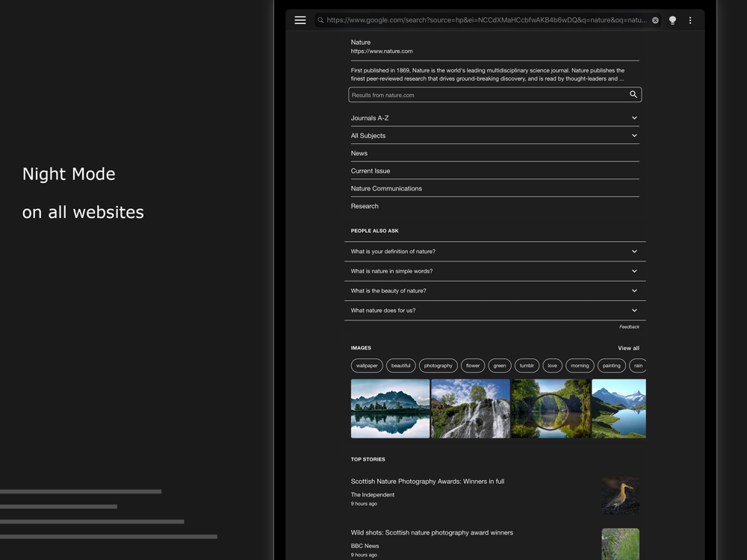Open Scottish Nature Photography Awards story

pyautogui.click(x=427, y=482)
